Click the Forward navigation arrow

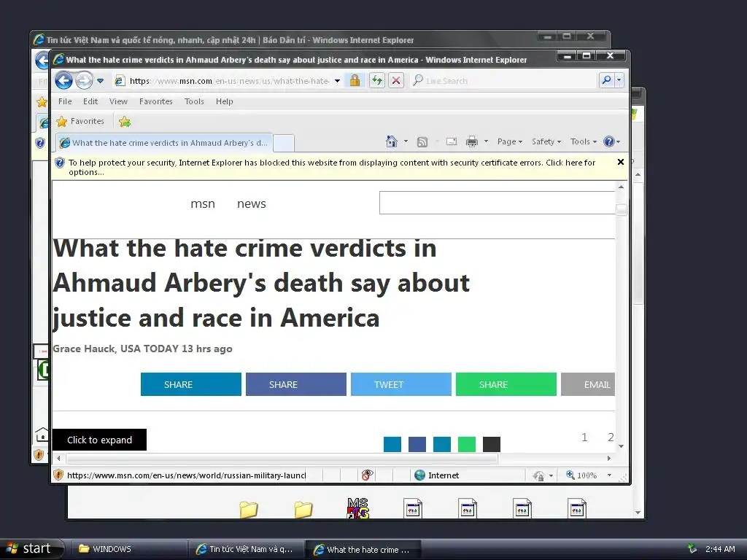coord(85,80)
